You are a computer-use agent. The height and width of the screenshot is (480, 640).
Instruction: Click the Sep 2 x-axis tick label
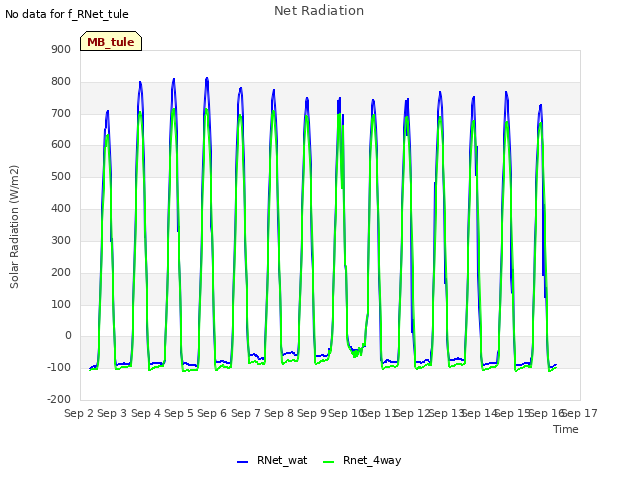(x=79, y=413)
